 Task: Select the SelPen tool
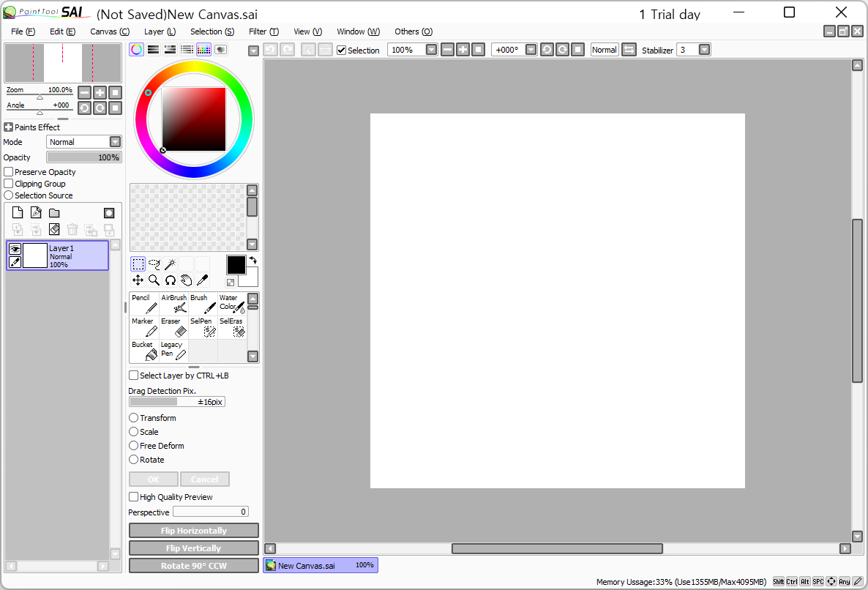201,326
